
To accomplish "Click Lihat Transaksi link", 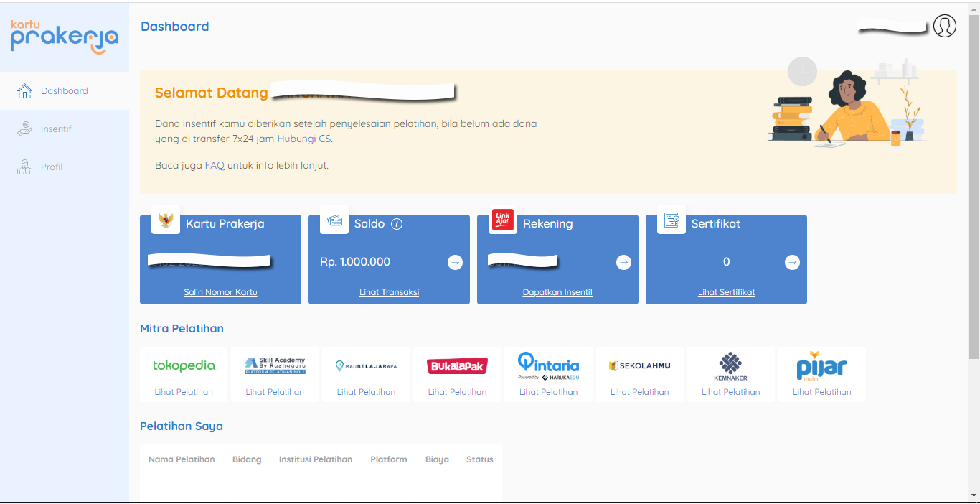I will (x=389, y=292).
